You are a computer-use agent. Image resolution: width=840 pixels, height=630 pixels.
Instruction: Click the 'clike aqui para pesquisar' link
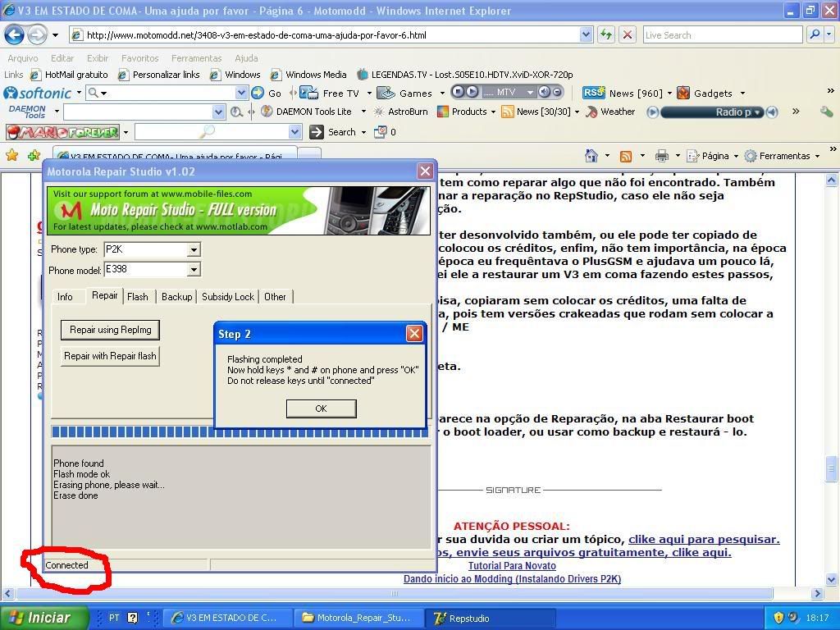703,539
